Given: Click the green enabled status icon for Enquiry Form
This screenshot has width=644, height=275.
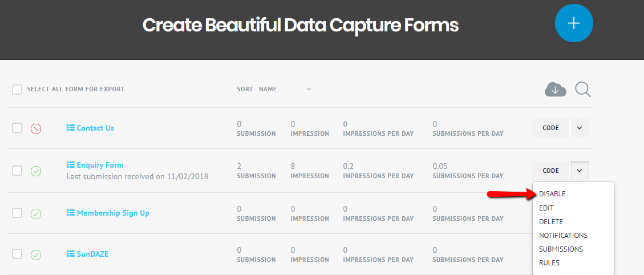Looking at the screenshot, I should click(36, 171).
